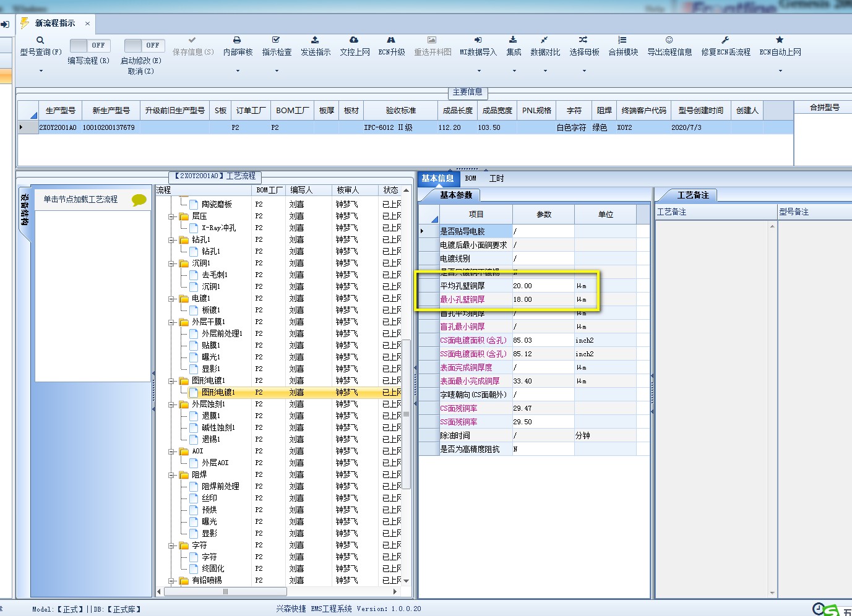The width and height of the screenshot is (852, 616).
Task: Click 文控上网 cloud upload icon
Action: pos(354,40)
